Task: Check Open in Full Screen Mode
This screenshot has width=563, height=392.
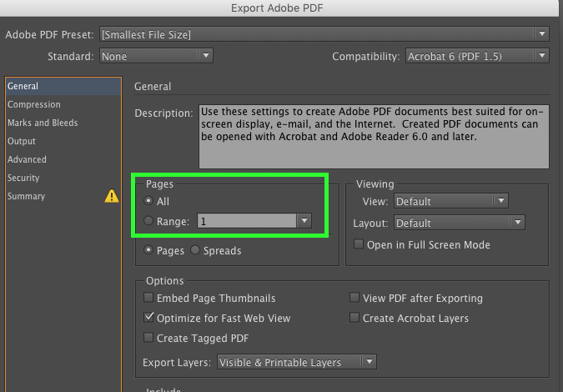Action: click(x=359, y=245)
